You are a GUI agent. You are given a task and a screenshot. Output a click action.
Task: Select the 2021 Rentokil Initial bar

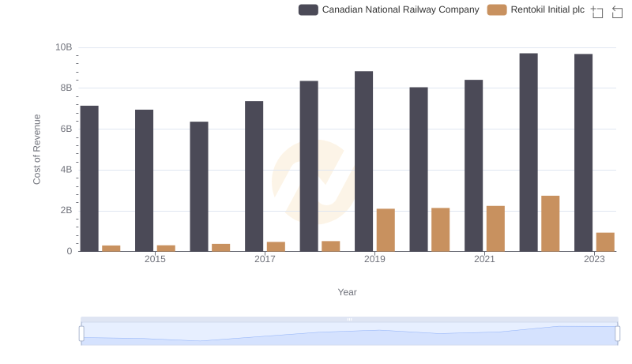[x=495, y=229]
